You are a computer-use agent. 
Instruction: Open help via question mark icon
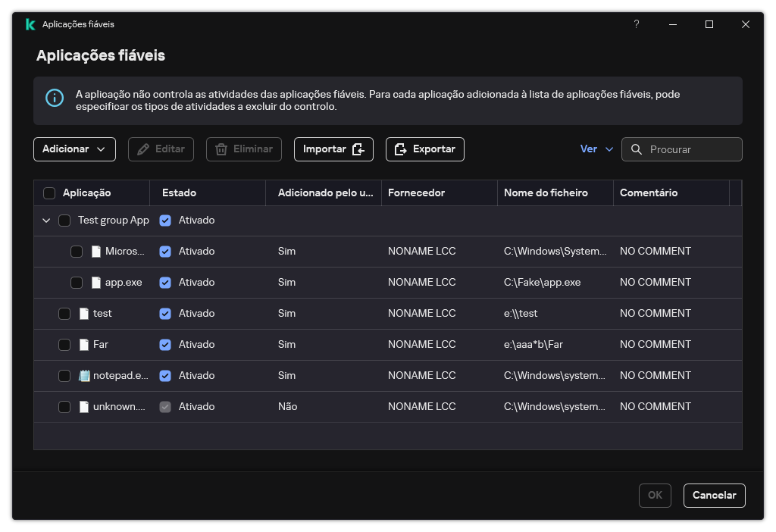tap(636, 24)
